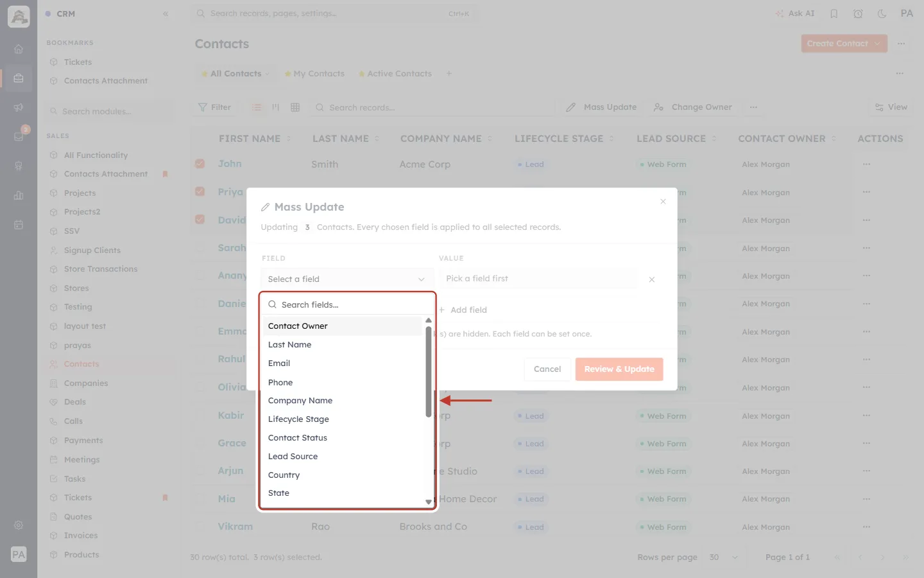Open the megaphone campaigns icon in the left rail
This screenshot has width=924, height=578.
point(19,107)
